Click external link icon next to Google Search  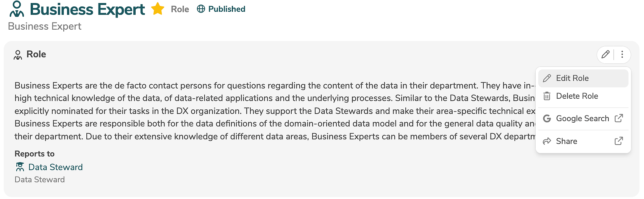[619, 118]
